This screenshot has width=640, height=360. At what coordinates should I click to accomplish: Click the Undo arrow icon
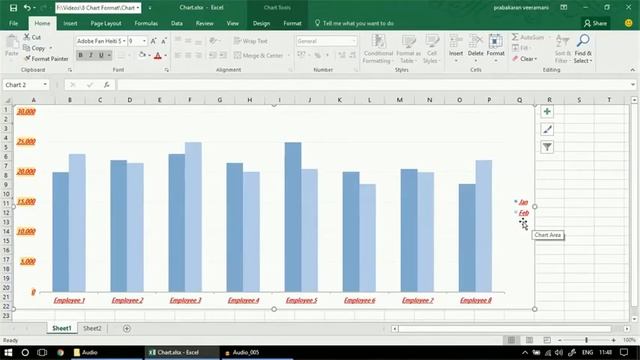pyautogui.click(x=27, y=8)
